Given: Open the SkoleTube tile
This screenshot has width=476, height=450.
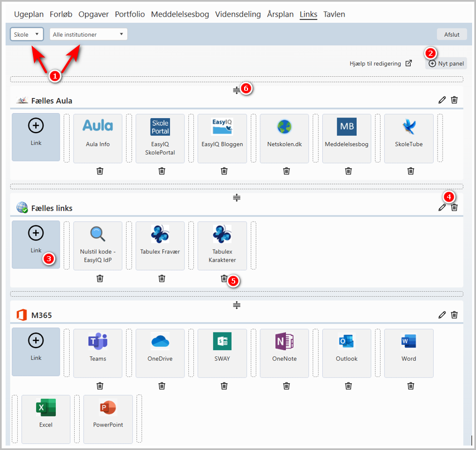Looking at the screenshot, I should point(409,138).
